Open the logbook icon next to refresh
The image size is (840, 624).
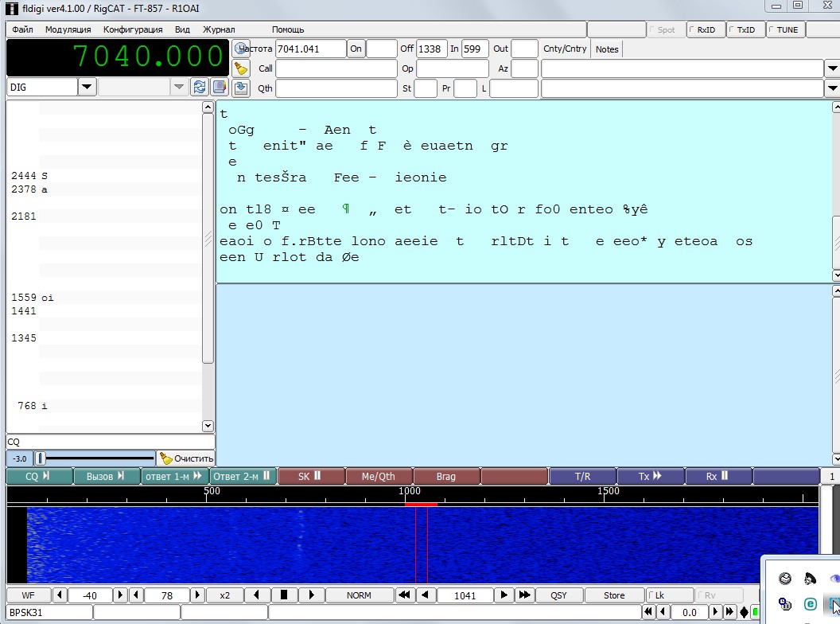point(219,88)
